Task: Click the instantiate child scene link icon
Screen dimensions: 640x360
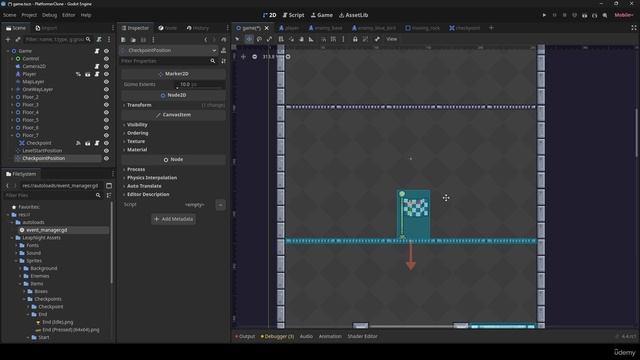Action: point(18,39)
